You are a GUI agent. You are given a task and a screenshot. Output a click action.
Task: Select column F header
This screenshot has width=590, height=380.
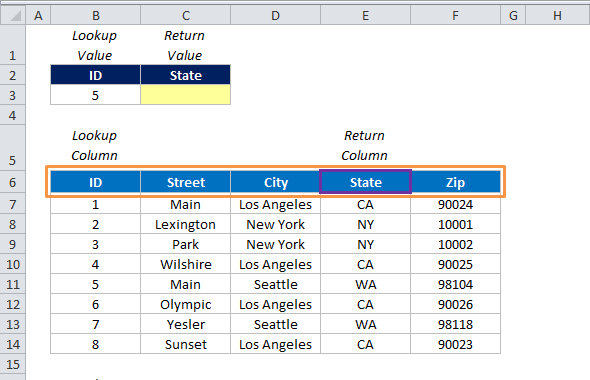coord(455,15)
